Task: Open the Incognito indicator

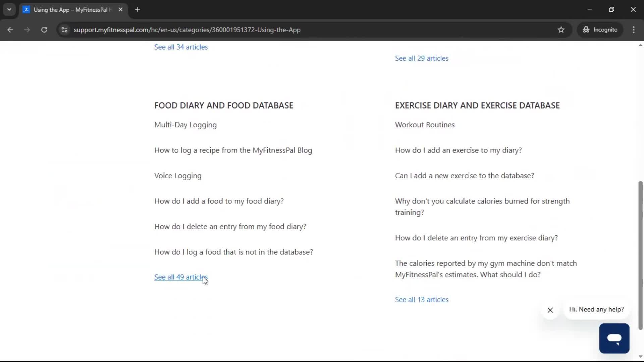Action: 600,30
